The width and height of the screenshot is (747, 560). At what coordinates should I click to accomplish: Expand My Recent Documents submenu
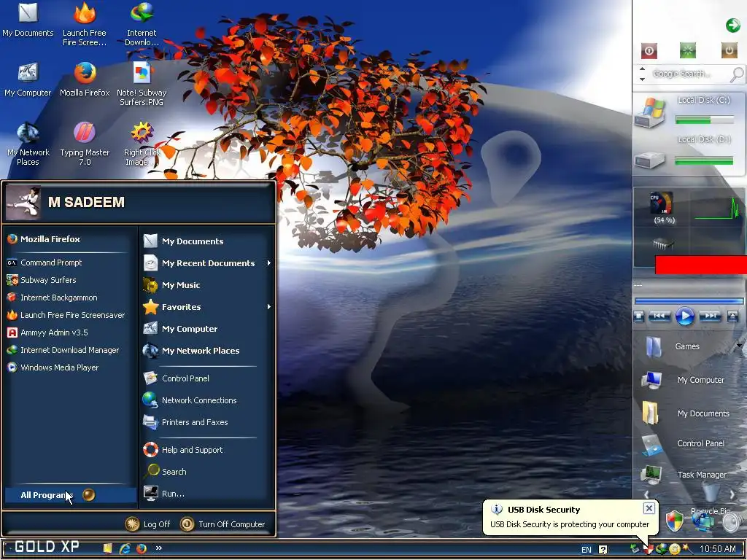click(207, 263)
